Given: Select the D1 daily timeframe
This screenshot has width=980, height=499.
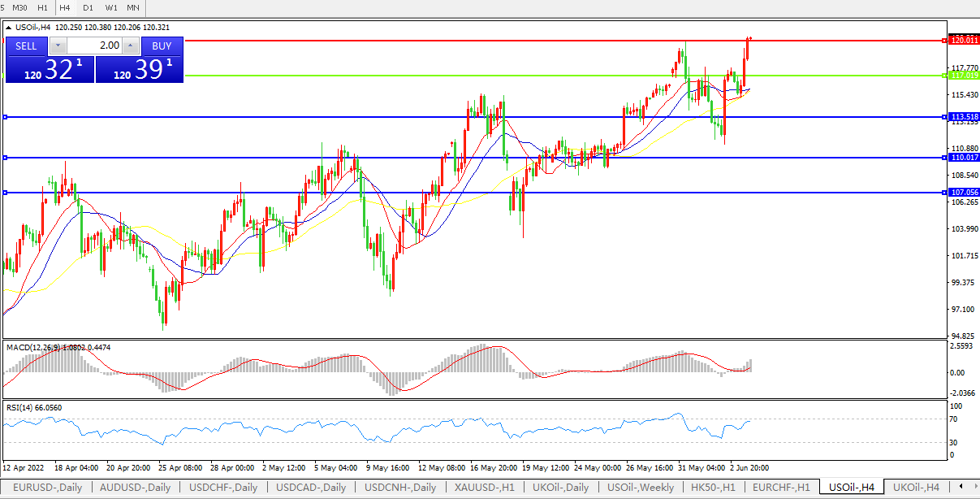Looking at the screenshot, I should (x=88, y=7).
